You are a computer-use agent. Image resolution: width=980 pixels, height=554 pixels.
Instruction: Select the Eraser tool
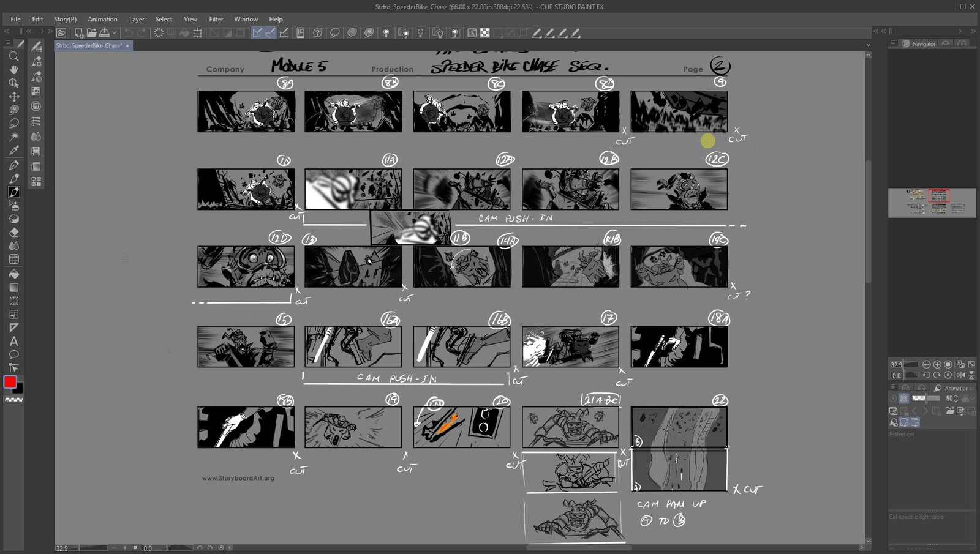point(13,233)
